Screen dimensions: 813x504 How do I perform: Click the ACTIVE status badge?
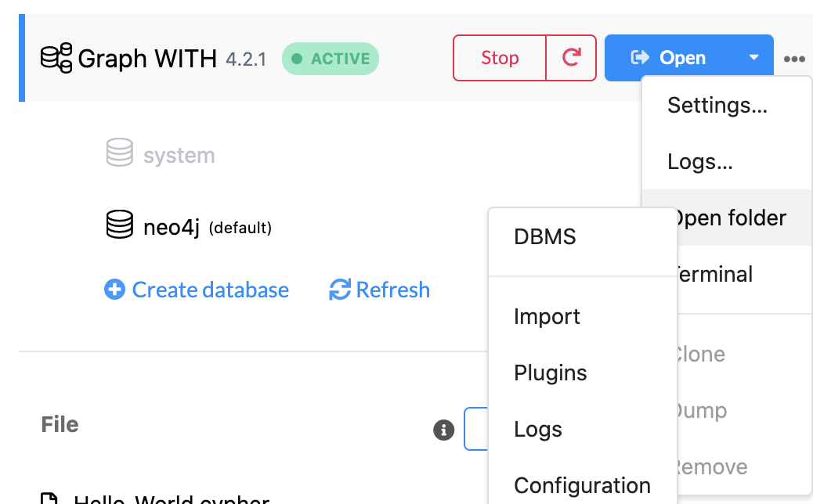(x=331, y=59)
